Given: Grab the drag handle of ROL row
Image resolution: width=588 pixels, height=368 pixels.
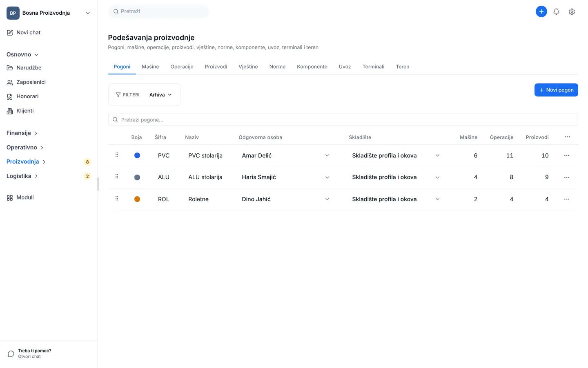Looking at the screenshot, I should pyautogui.click(x=117, y=199).
